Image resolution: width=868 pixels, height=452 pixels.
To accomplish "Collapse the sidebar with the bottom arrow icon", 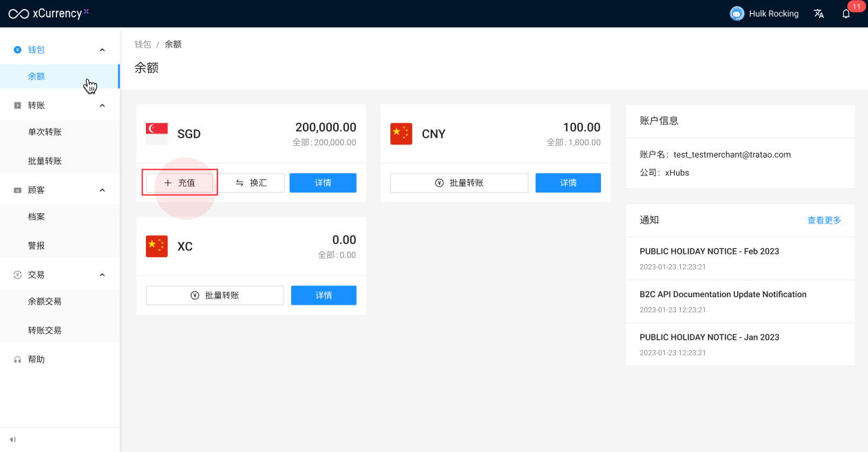I will (12, 440).
